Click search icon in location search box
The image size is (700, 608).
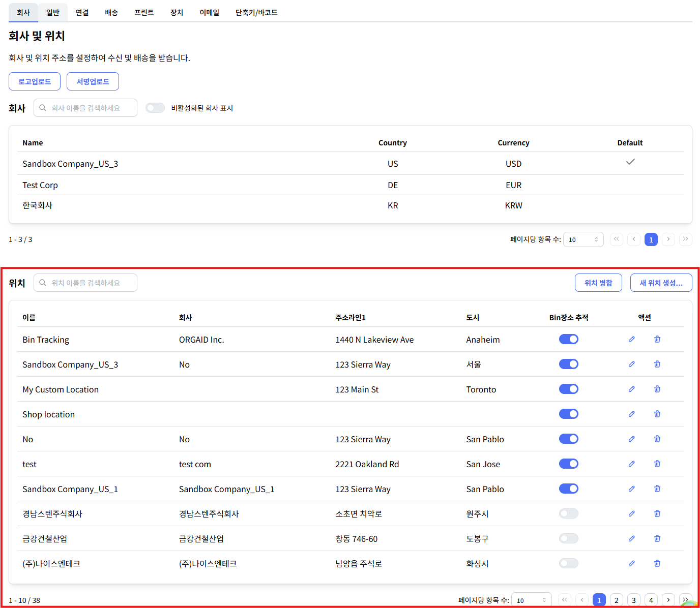[43, 283]
